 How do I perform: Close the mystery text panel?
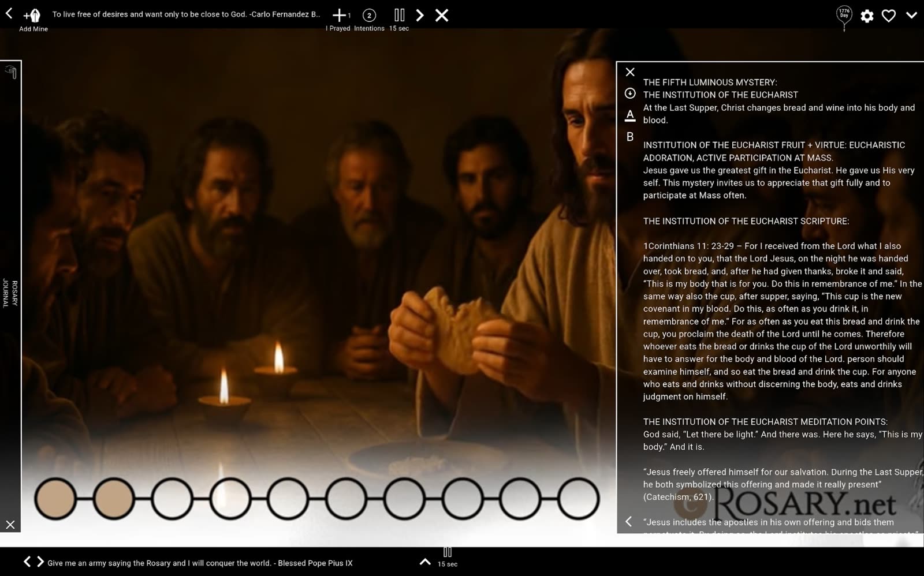tap(630, 72)
